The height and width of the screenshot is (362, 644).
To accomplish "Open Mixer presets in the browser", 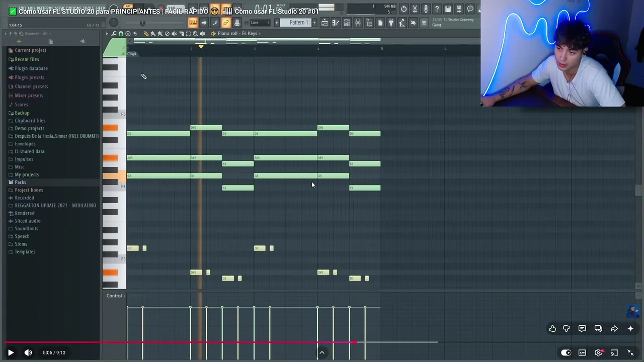I will pos(29,96).
